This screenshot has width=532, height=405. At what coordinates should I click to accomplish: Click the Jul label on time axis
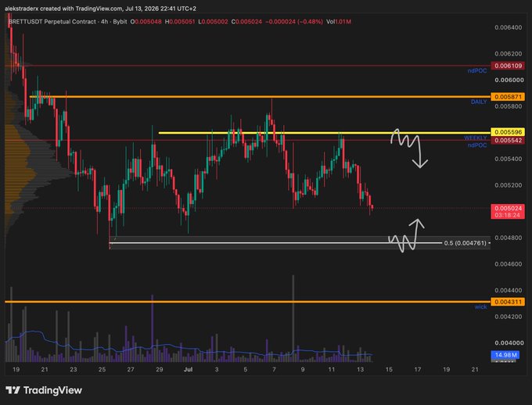pyautogui.click(x=188, y=369)
